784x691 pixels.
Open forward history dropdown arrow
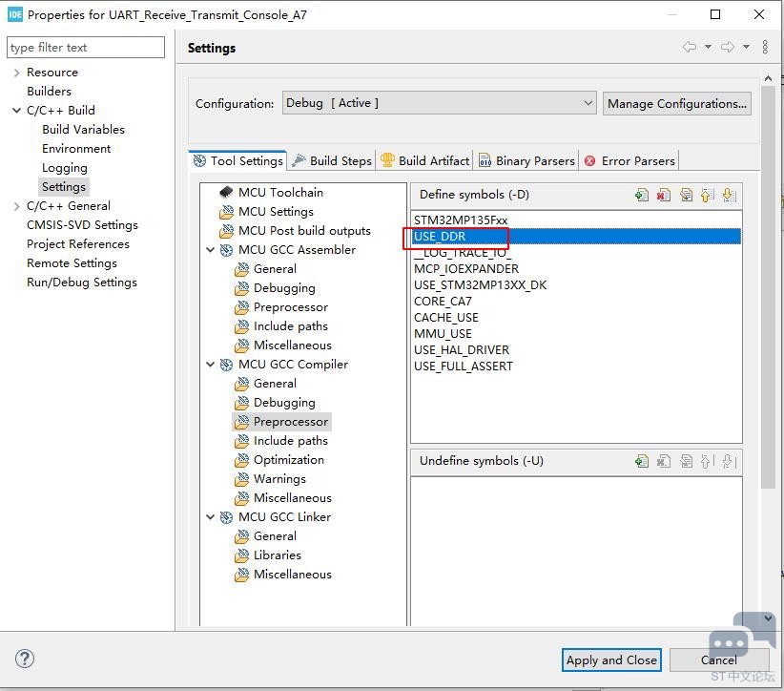pyautogui.click(x=746, y=47)
